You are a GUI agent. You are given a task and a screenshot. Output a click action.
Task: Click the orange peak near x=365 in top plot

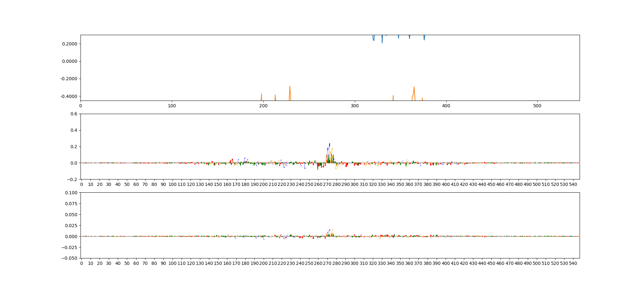tap(414, 88)
